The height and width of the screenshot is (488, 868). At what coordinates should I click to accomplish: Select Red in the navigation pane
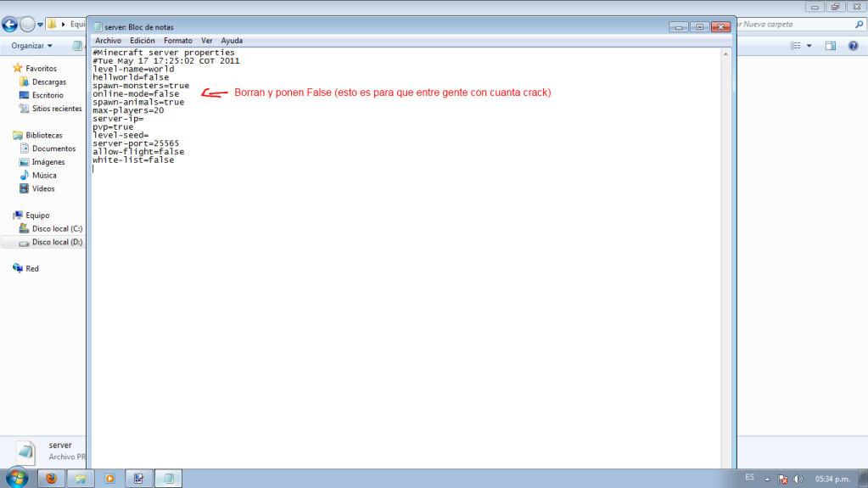pos(32,269)
